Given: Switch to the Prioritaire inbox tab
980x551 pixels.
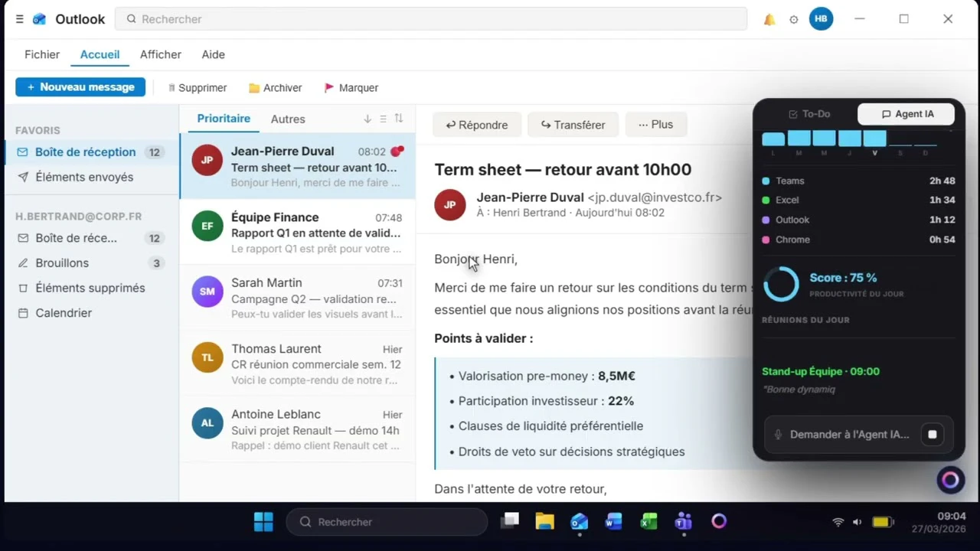Looking at the screenshot, I should 224,119.
